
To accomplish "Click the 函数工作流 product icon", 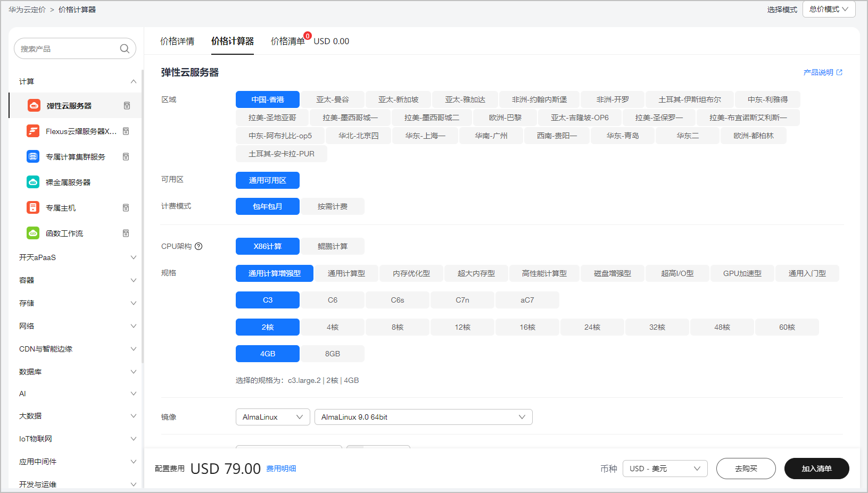I will (x=33, y=233).
